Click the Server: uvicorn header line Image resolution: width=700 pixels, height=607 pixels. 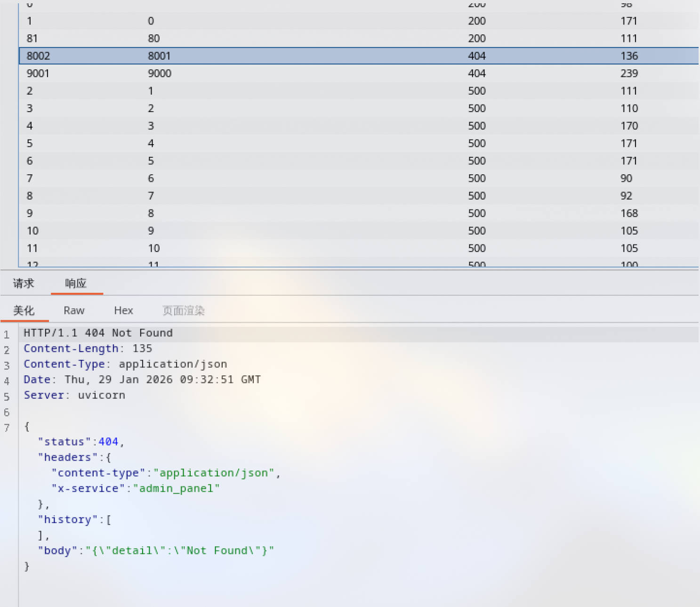coord(74,396)
